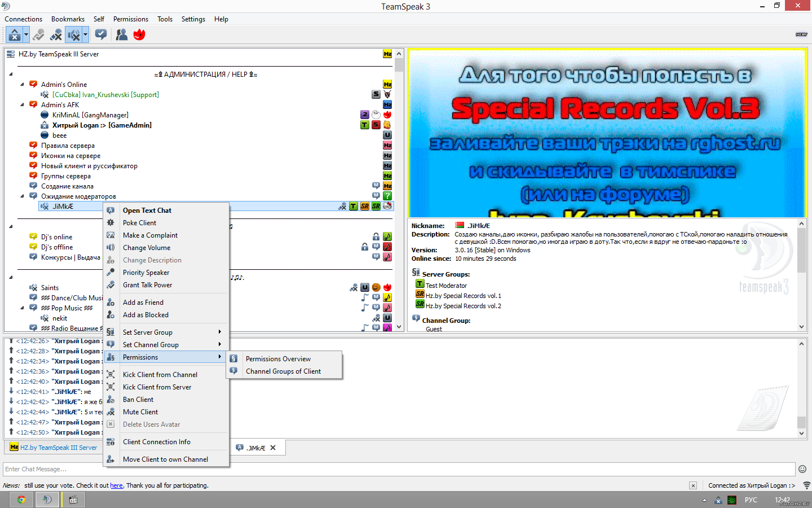Select the Правила сервера channel

pos(68,146)
